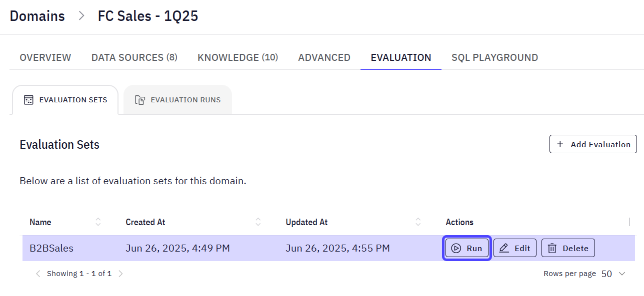The image size is (644, 296).
Task: Go back to Domains breadcrumb
Action: pyautogui.click(x=37, y=16)
